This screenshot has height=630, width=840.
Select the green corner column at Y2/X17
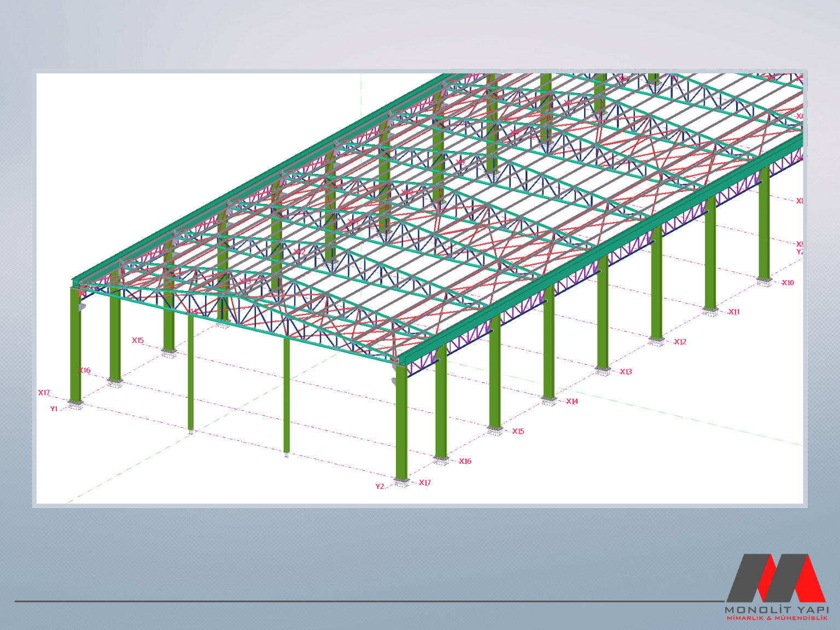coord(401,421)
